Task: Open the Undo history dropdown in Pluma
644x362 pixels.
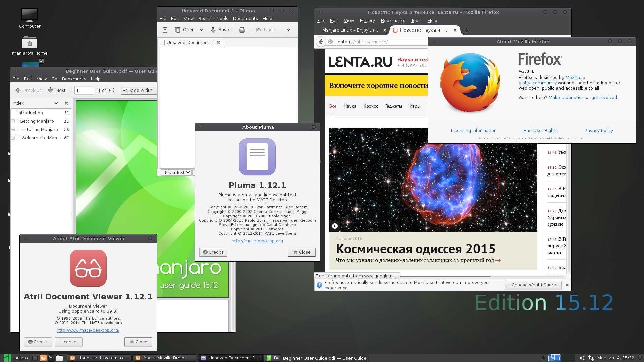Action: pyautogui.click(x=288, y=30)
